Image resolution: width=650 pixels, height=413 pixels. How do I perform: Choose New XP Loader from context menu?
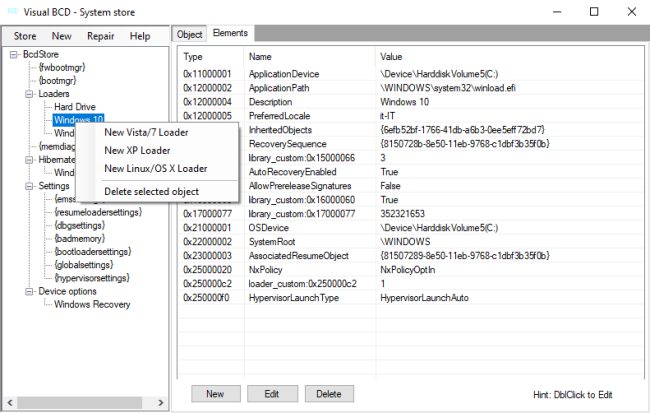click(x=138, y=151)
